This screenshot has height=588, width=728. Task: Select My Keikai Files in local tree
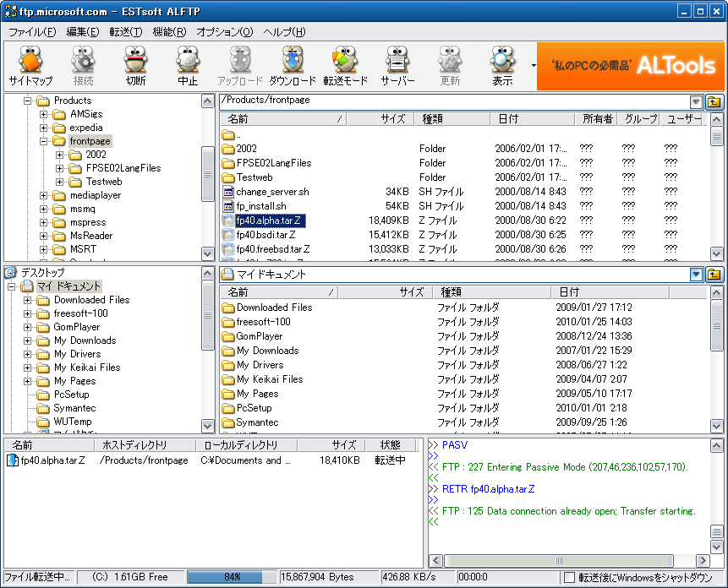pyautogui.click(x=87, y=367)
